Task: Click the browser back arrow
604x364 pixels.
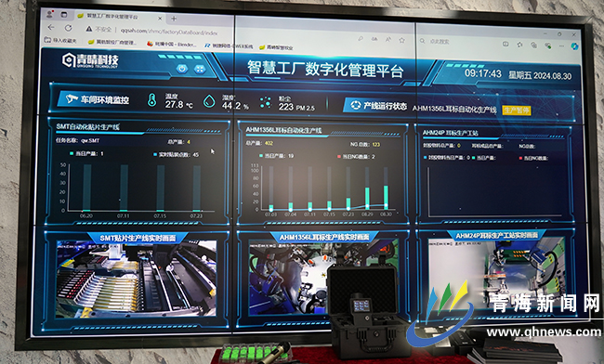Action: (x=51, y=27)
